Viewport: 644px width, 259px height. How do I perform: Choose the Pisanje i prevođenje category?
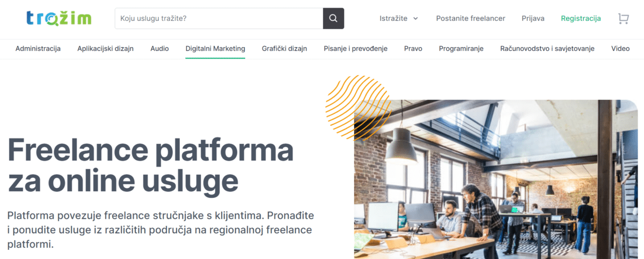(355, 48)
